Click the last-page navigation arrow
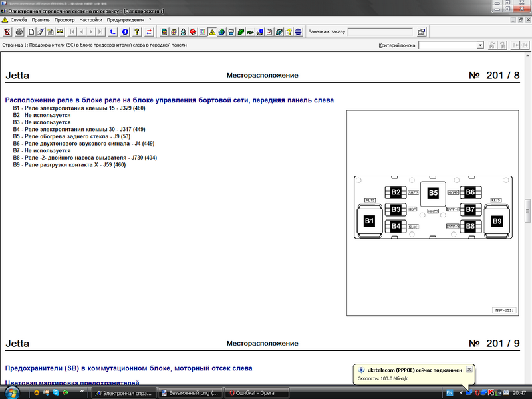 (x=100, y=32)
